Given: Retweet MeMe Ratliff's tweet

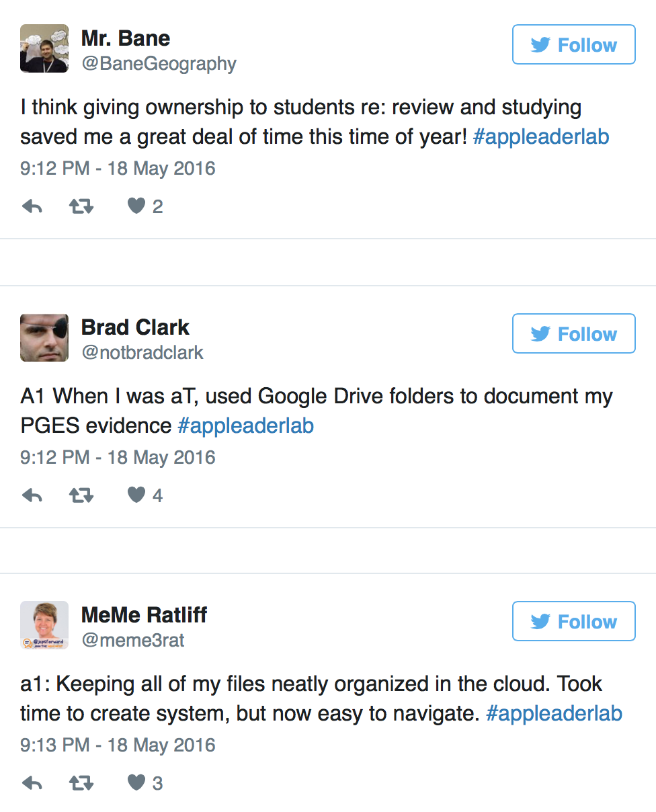Looking at the screenshot, I should click(x=82, y=783).
